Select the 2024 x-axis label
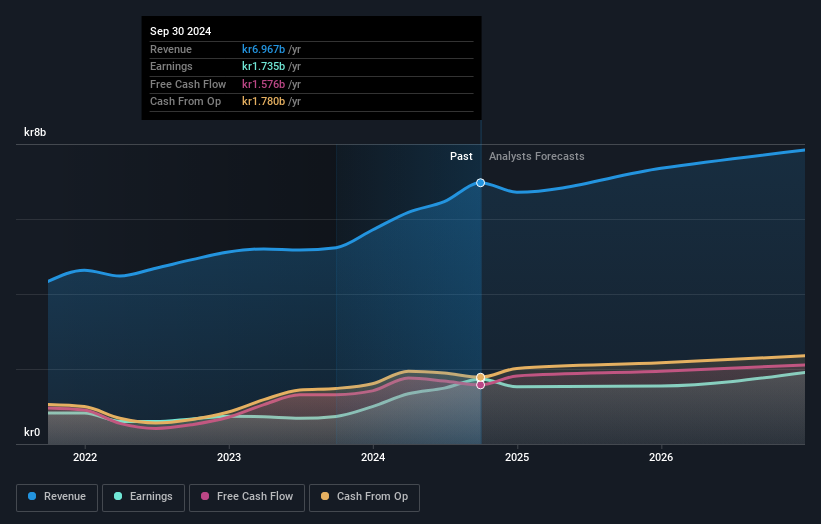The height and width of the screenshot is (524, 821). (373, 458)
